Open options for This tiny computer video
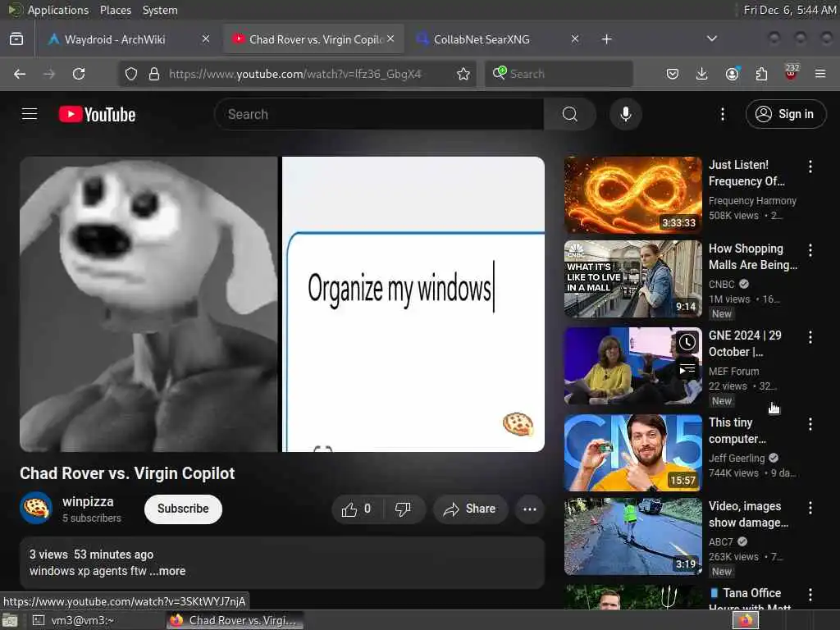This screenshot has width=840, height=630. tap(810, 424)
